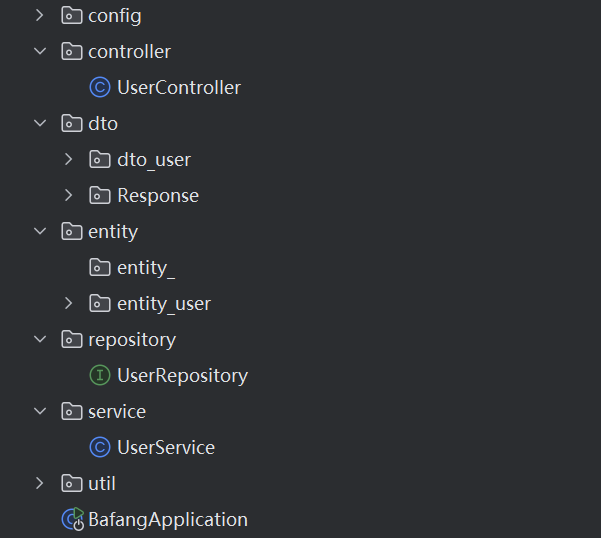Click the util package folder icon
Viewport: 601px width, 538px height.
click(x=72, y=483)
